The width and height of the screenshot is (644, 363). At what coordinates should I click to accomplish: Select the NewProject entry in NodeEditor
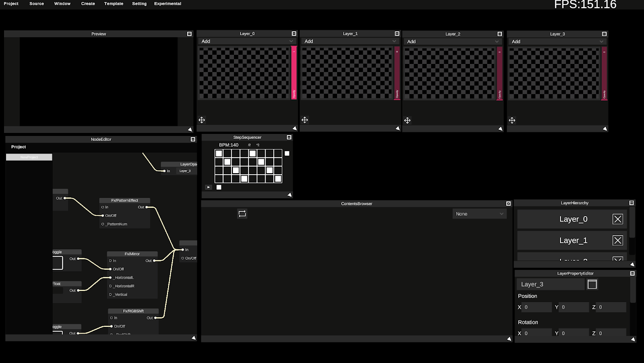[29, 157]
